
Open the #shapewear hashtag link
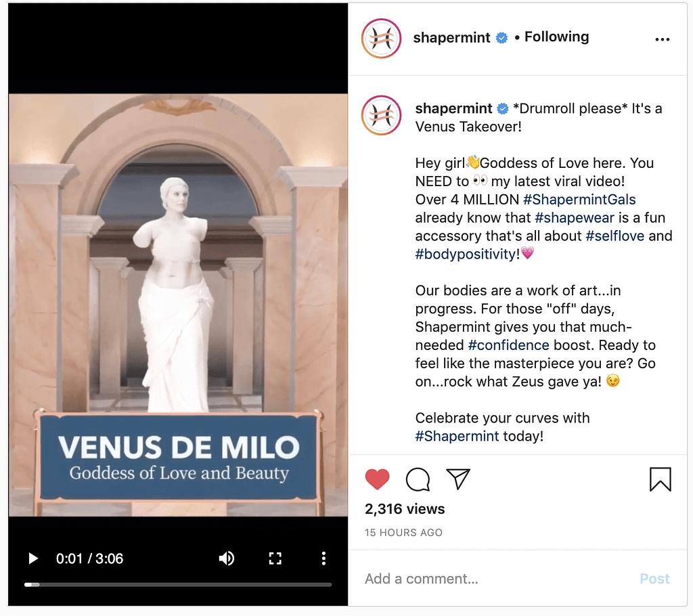point(575,217)
